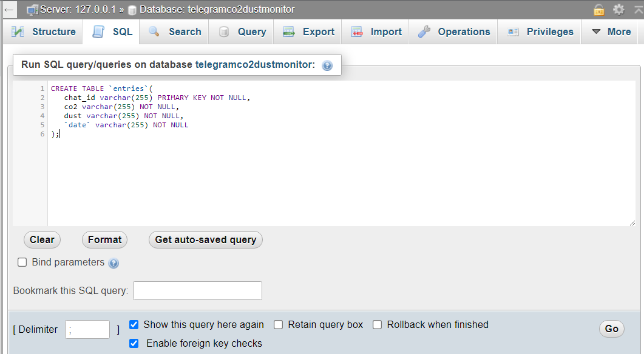This screenshot has width=644, height=354.
Task: Expand the More dropdown menu
Action: 611,32
